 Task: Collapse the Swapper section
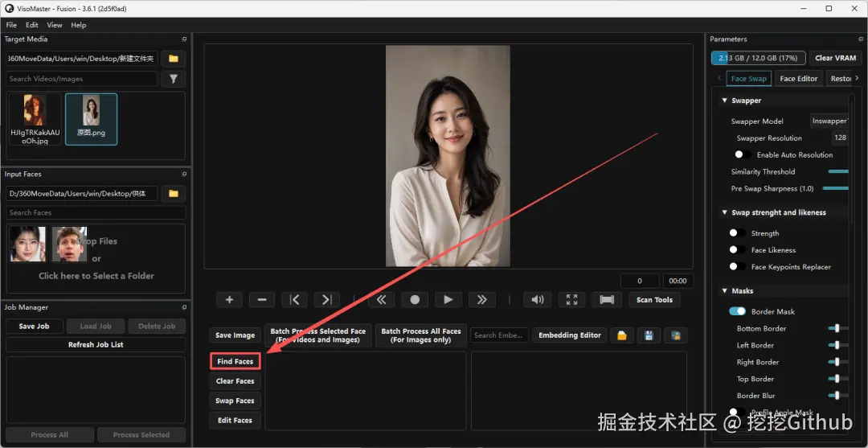pos(724,101)
